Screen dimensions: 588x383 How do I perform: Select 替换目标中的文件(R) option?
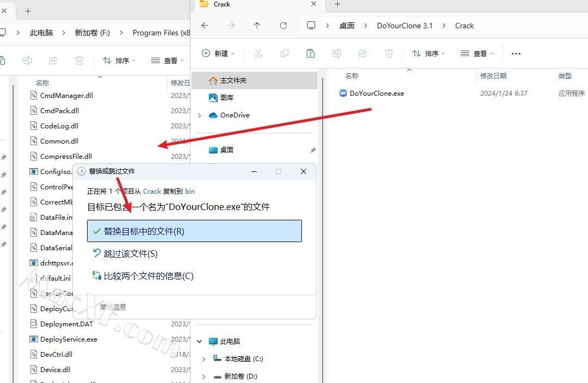(x=194, y=231)
